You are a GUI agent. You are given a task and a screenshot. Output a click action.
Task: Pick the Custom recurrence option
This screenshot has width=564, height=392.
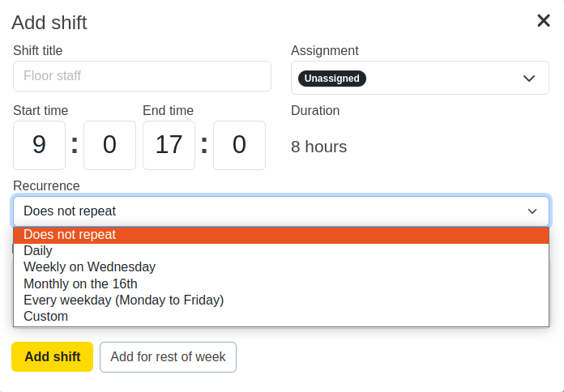pyautogui.click(x=45, y=316)
